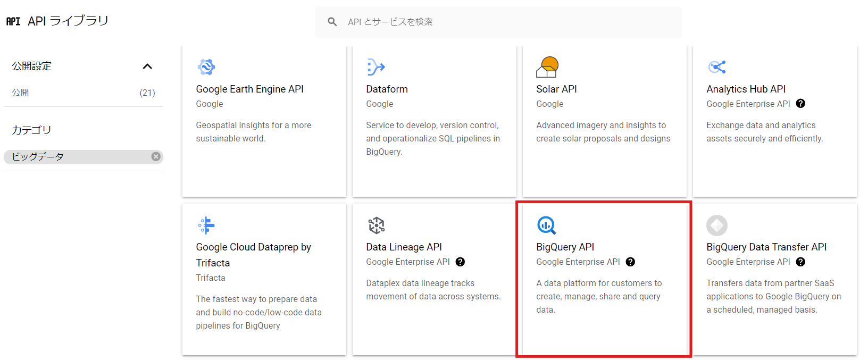Show Enterprise API help for Data Transfer
The image size is (868, 360).
pyautogui.click(x=800, y=262)
